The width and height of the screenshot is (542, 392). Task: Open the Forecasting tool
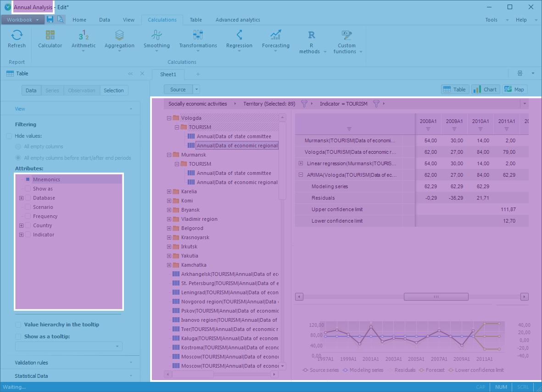tap(275, 39)
